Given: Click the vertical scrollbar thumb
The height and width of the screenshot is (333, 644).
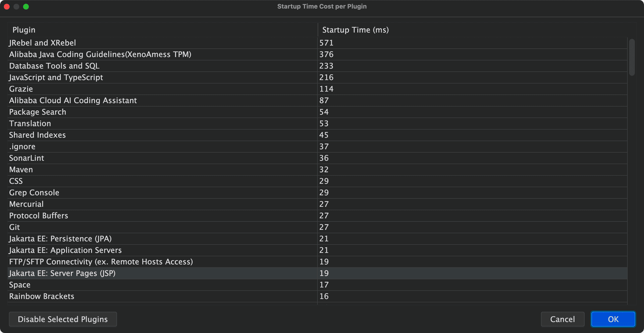Looking at the screenshot, I should [x=632, y=57].
